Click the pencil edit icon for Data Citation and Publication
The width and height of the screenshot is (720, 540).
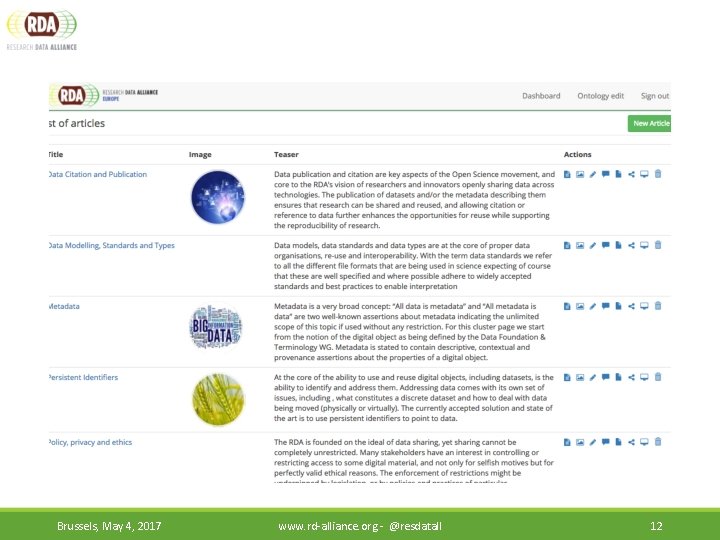click(x=593, y=174)
